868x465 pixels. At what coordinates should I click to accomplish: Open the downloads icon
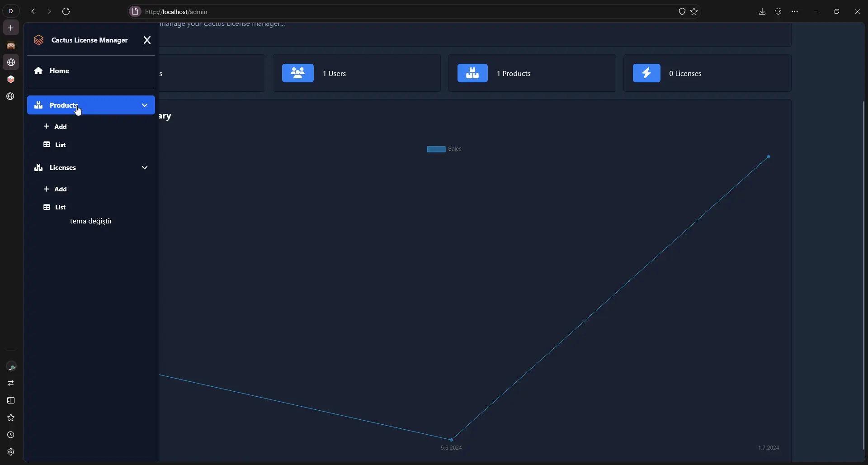pos(762,12)
